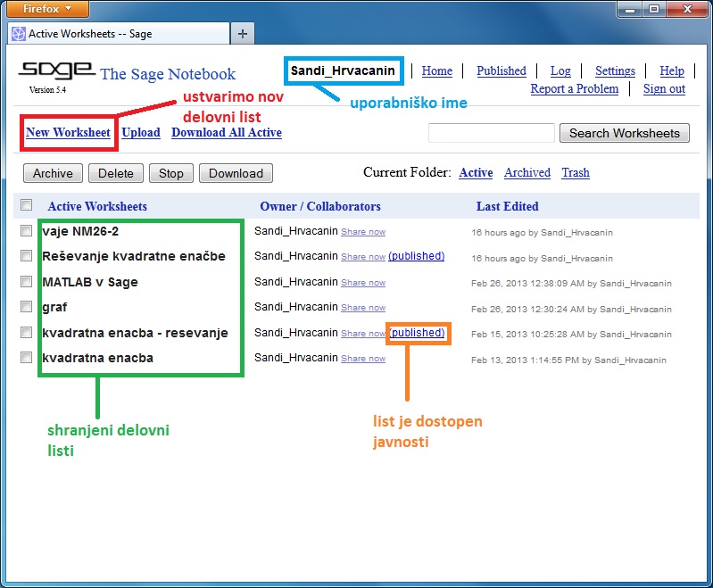Click the Sage logo icon

(56, 70)
